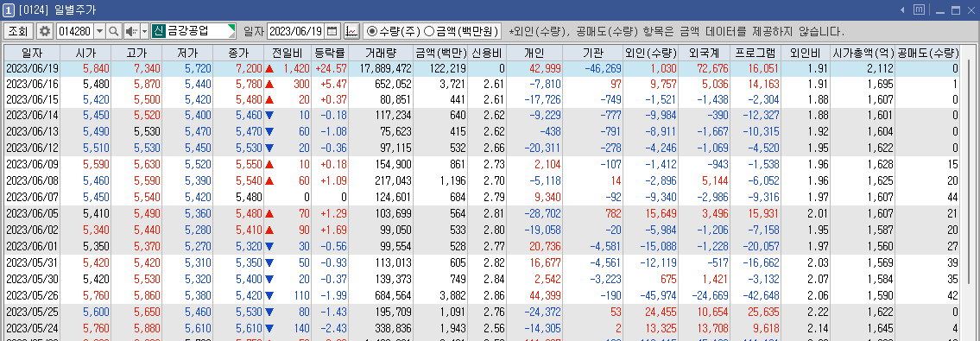Click the 외국계 column header
Viewport: 980px width, 341px height.
[704, 53]
